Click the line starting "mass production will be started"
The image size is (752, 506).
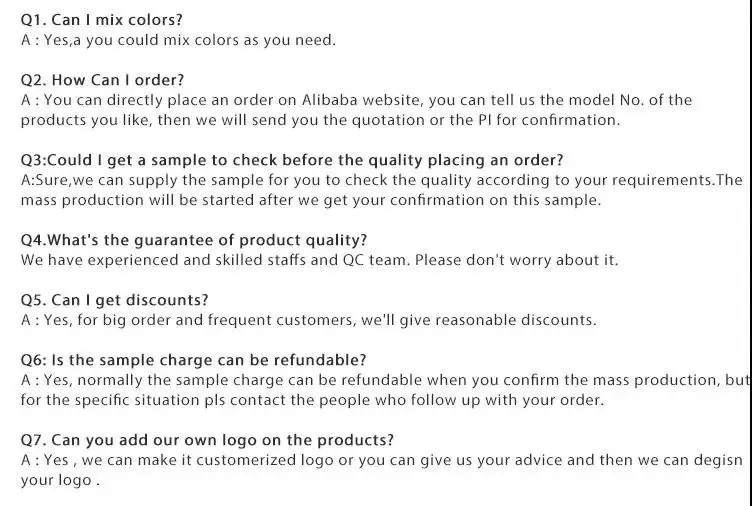(311, 200)
